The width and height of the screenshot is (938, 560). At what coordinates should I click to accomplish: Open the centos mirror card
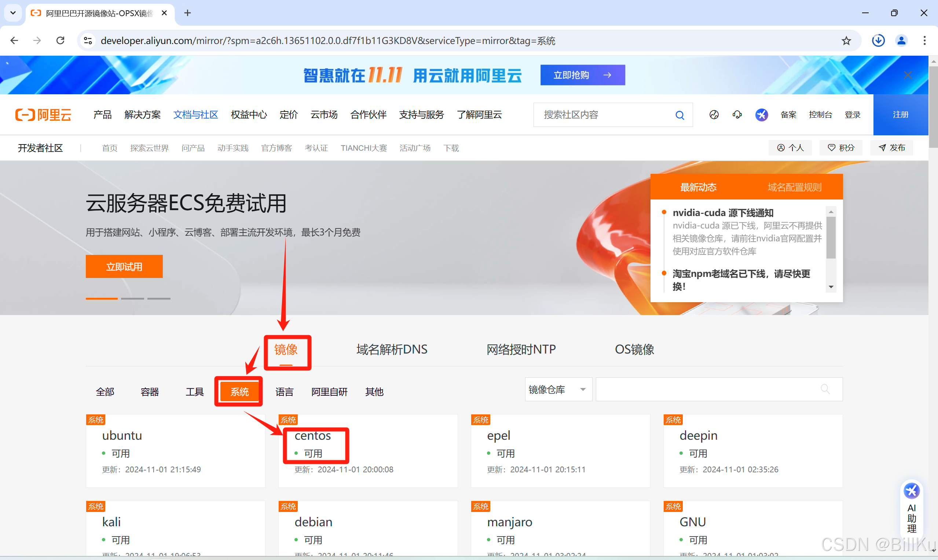(x=368, y=451)
